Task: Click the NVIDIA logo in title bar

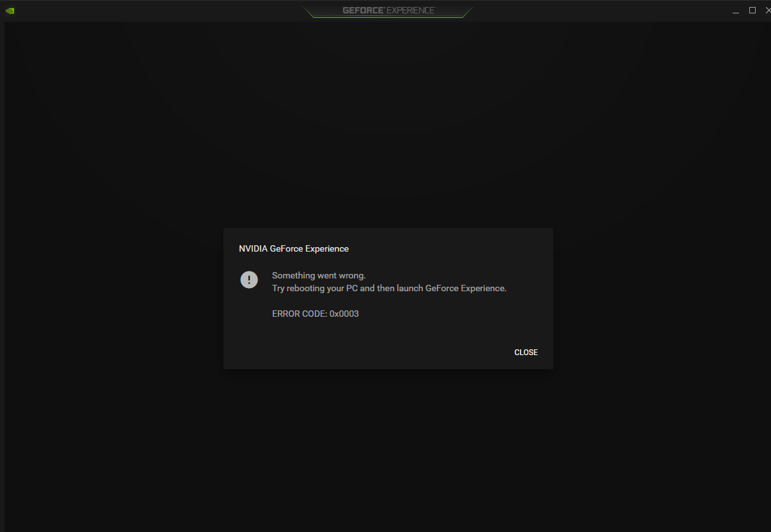Action: click(x=10, y=10)
